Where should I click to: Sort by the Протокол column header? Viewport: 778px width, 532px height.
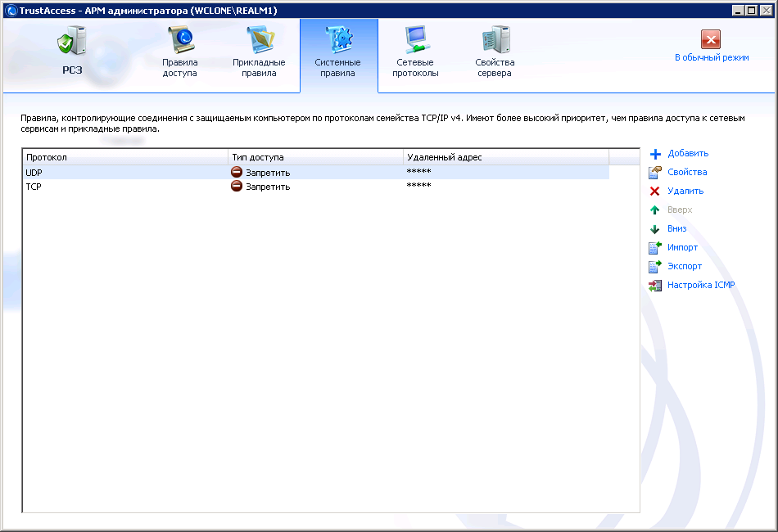124,157
